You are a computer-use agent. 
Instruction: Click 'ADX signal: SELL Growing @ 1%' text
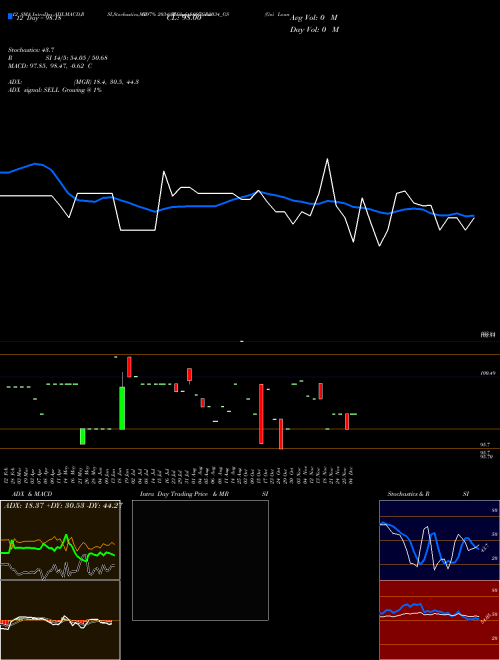(x=55, y=90)
